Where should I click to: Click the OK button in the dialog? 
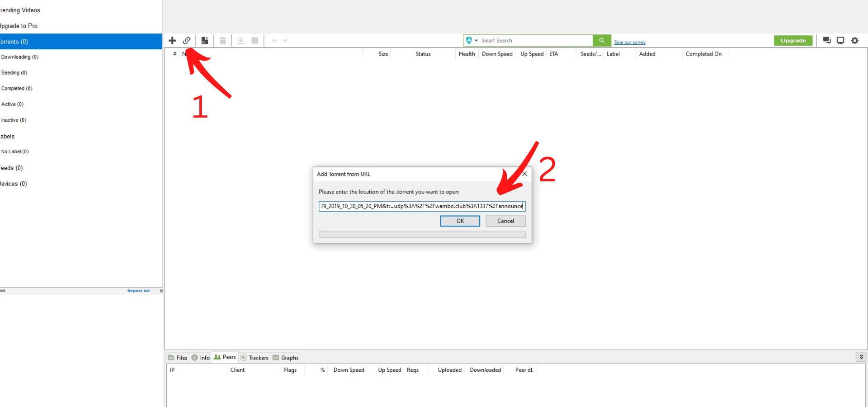click(460, 221)
